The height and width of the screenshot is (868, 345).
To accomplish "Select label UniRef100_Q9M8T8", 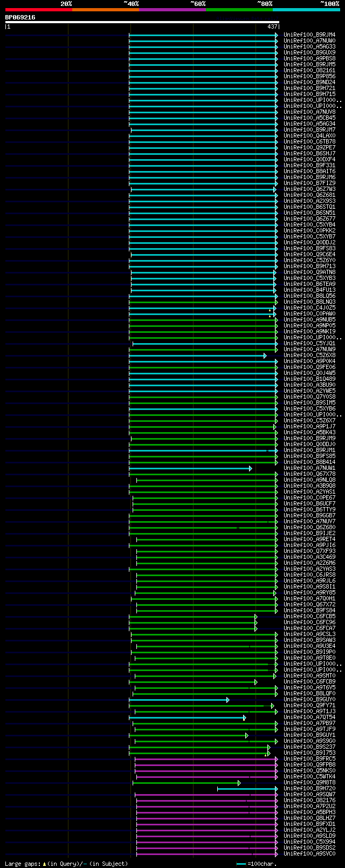I will tap(309, 783).
